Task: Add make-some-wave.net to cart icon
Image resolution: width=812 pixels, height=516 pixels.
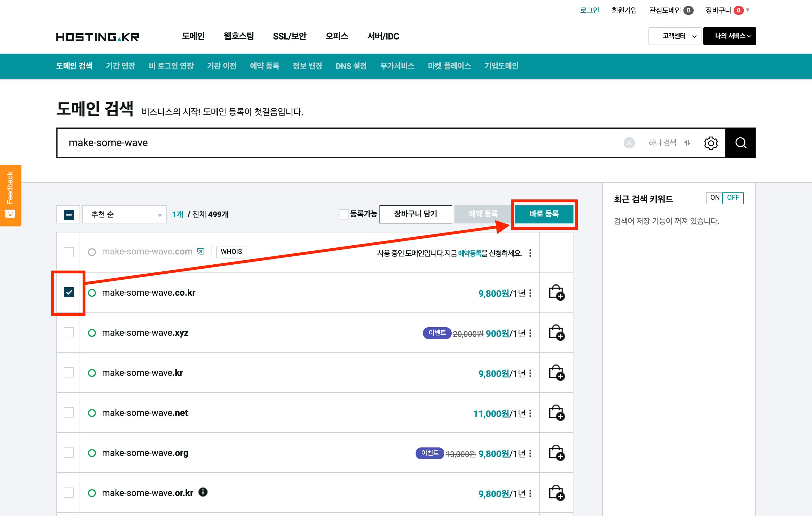Action: coord(556,413)
